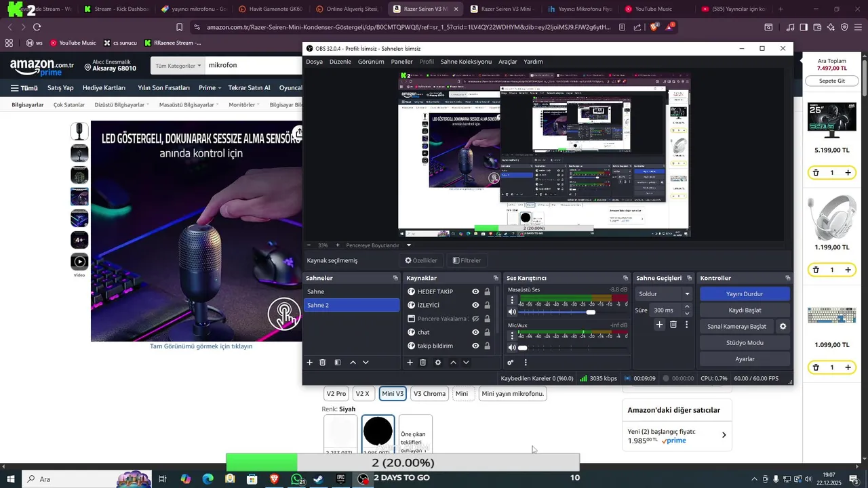Open transition properties three-dot menu
This screenshot has width=868, height=488.
coord(686,325)
